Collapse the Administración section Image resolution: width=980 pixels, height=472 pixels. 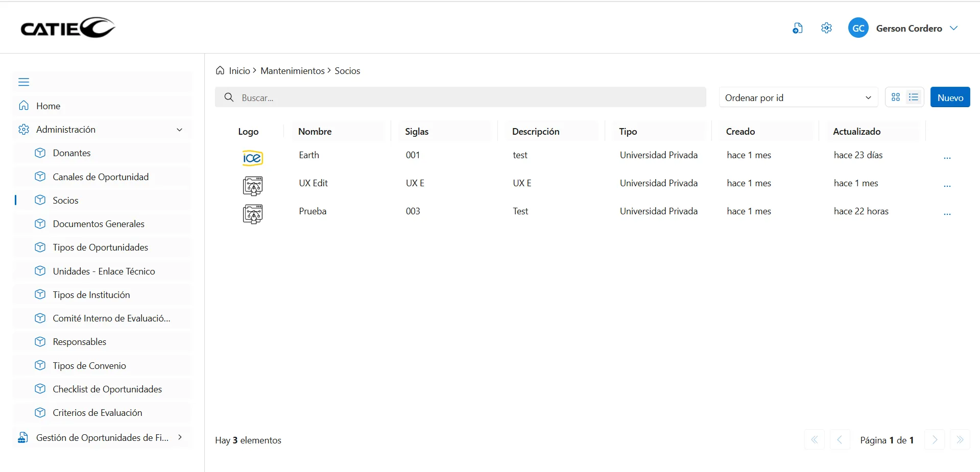click(x=179, y=130)
